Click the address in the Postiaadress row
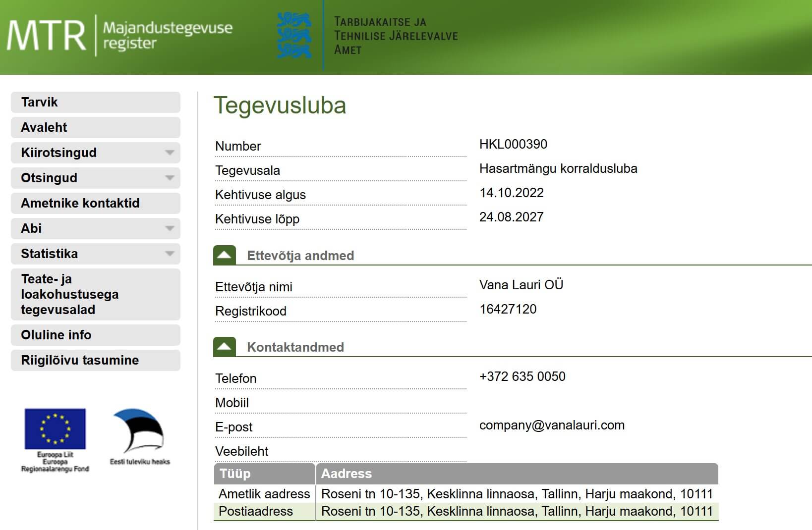The height and width of the screenshot is (530, 812). (517, 511)
